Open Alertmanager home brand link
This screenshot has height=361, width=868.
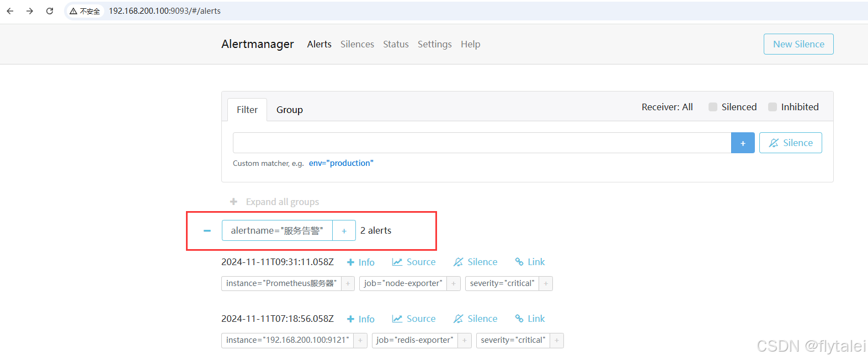tap(258, 44)
